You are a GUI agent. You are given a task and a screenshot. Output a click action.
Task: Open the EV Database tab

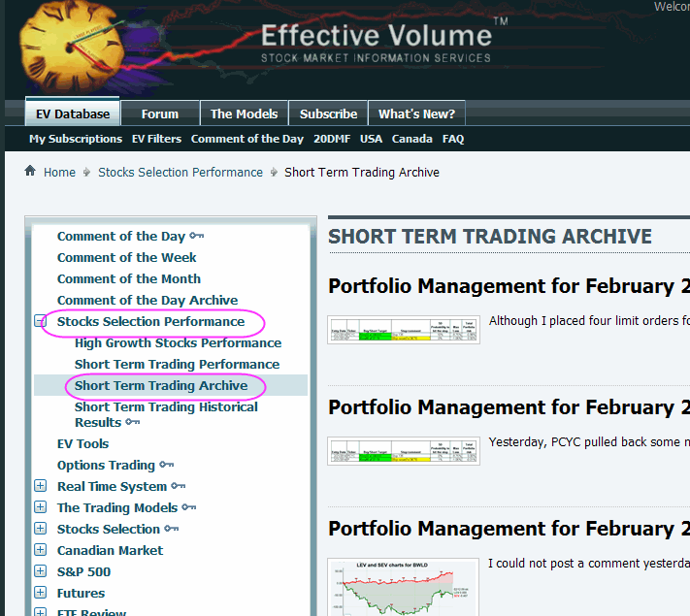tap(73, 113)
